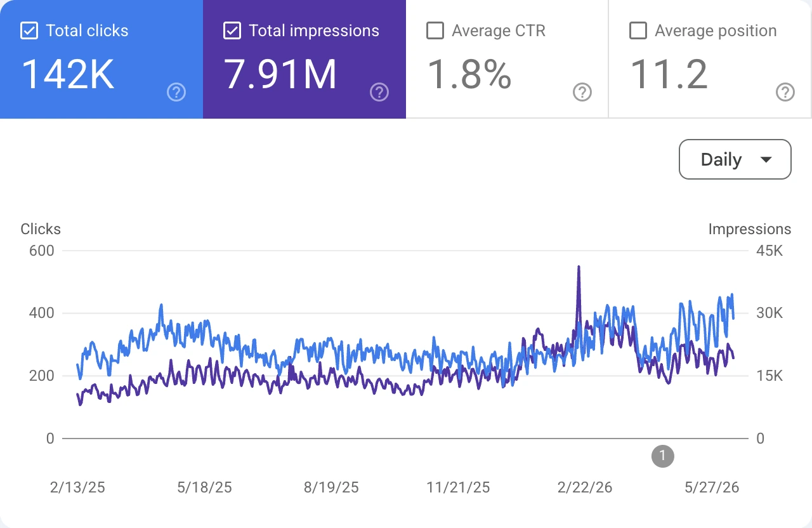
Task: Click the 5/27/26 date label
Action: (x=712, y=487)
